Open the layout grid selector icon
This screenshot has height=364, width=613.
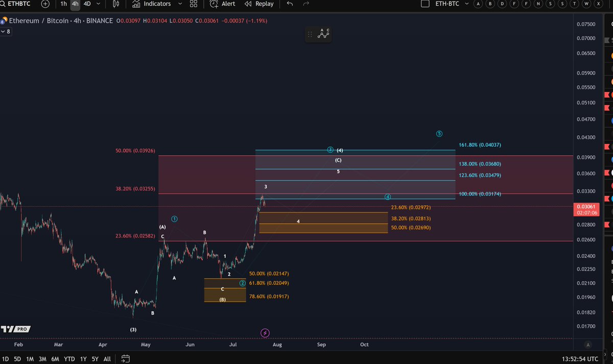coord(194,4)
